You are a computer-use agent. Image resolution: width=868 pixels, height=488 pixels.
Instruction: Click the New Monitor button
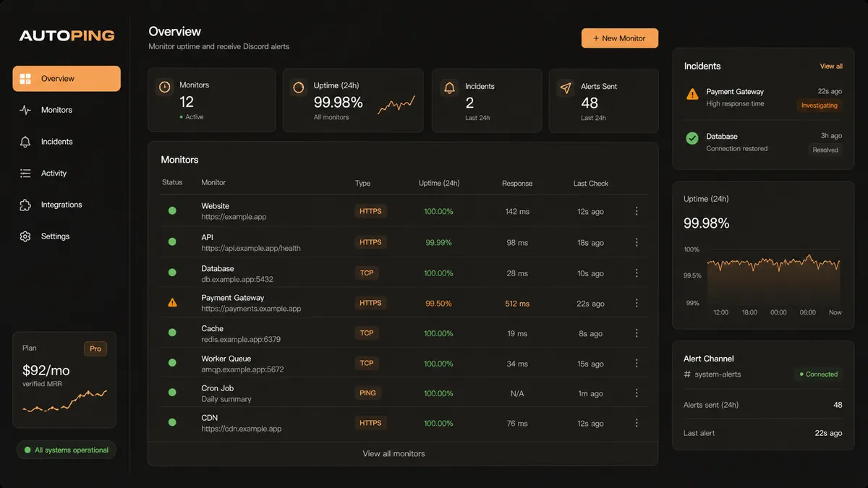[x=620, y=38]
